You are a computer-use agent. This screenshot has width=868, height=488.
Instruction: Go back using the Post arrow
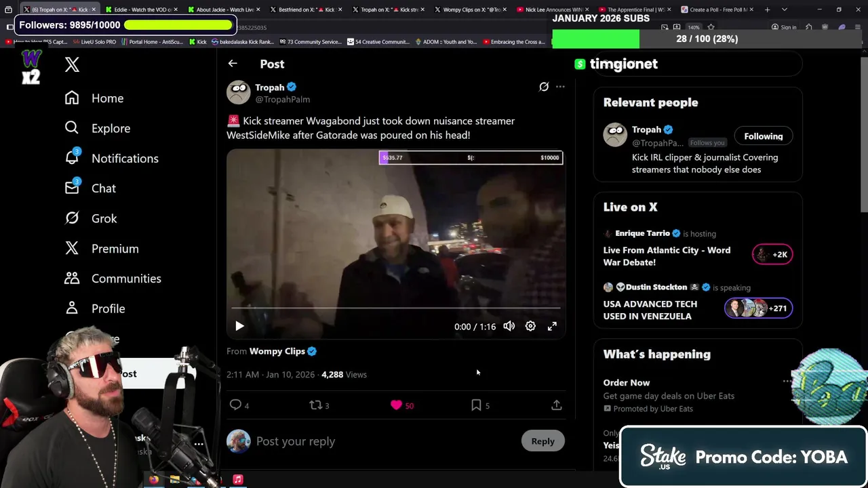(x=233, y=64)
